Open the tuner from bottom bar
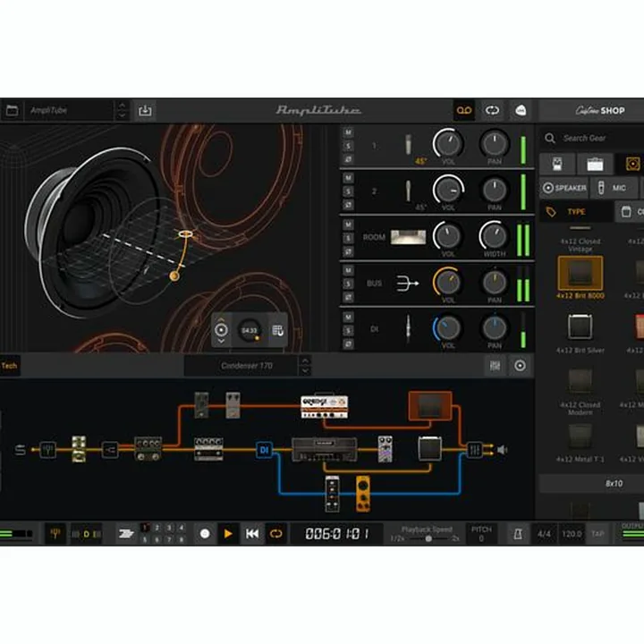This screenshot has width=644, height=644. click(x=55, y=533)
